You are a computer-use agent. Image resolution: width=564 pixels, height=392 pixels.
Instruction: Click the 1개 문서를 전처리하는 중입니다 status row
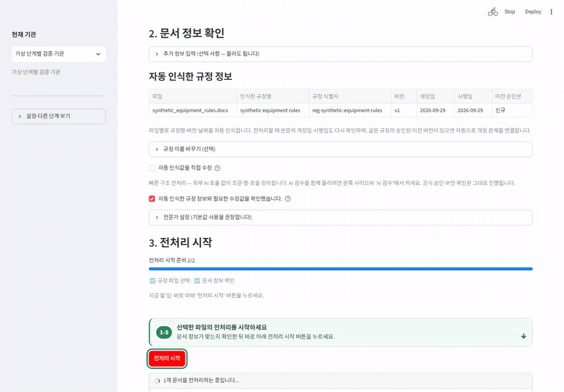[340, 380]
